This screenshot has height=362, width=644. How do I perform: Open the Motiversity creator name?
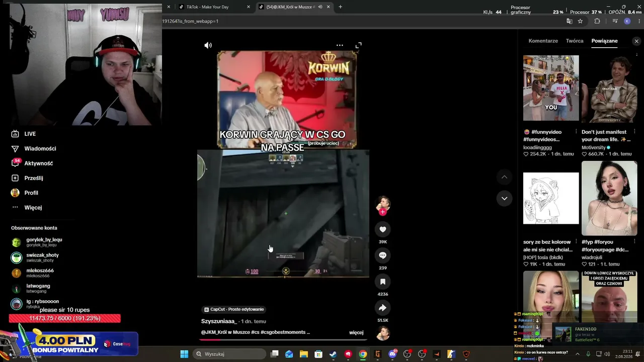pos(594,147)
